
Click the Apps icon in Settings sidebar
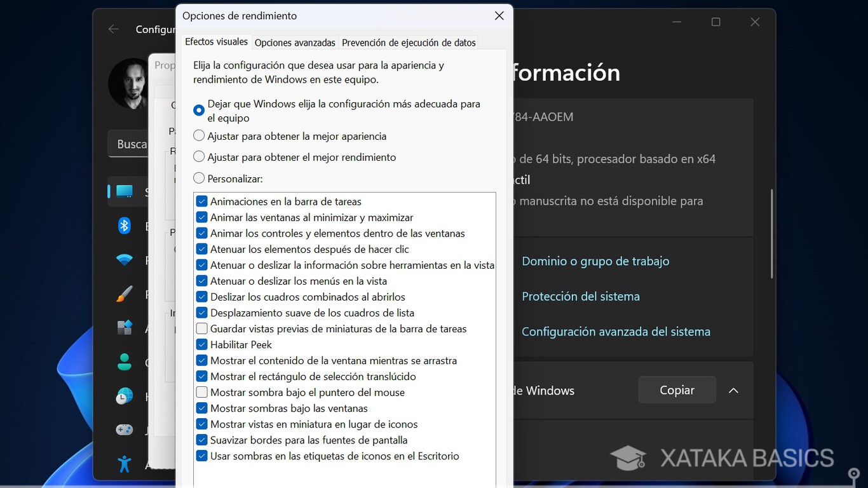(125, 328)
